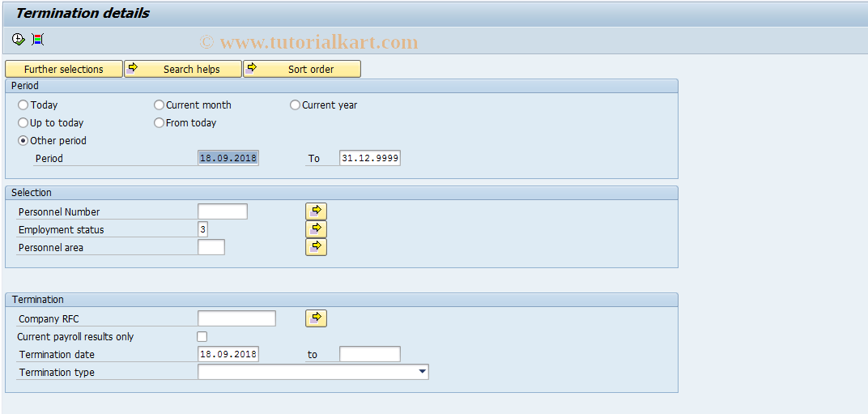Click the Personnel area label
The height and width of the screenshot is (414, 868).
pyautogui.click(x=51, y=248)
